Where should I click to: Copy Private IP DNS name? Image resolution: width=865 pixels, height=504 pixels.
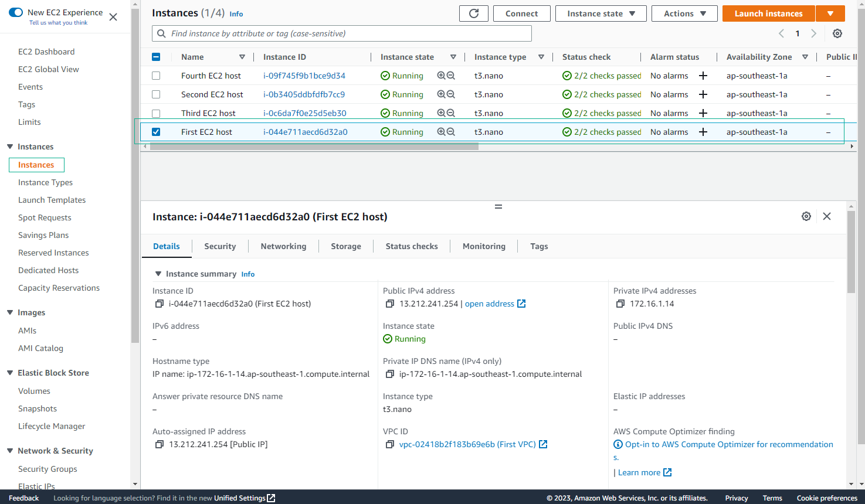click(x=389, y=374)
